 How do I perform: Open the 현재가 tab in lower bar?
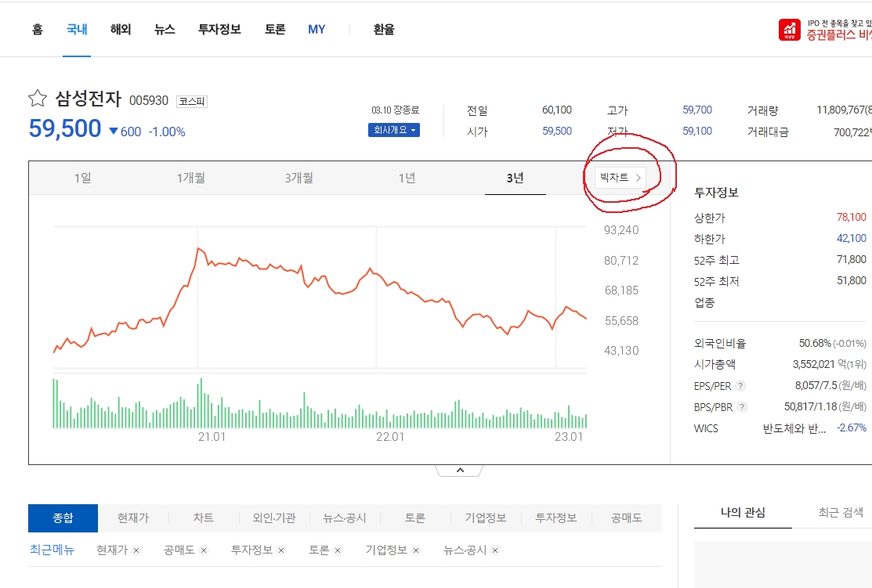(133, 518)
